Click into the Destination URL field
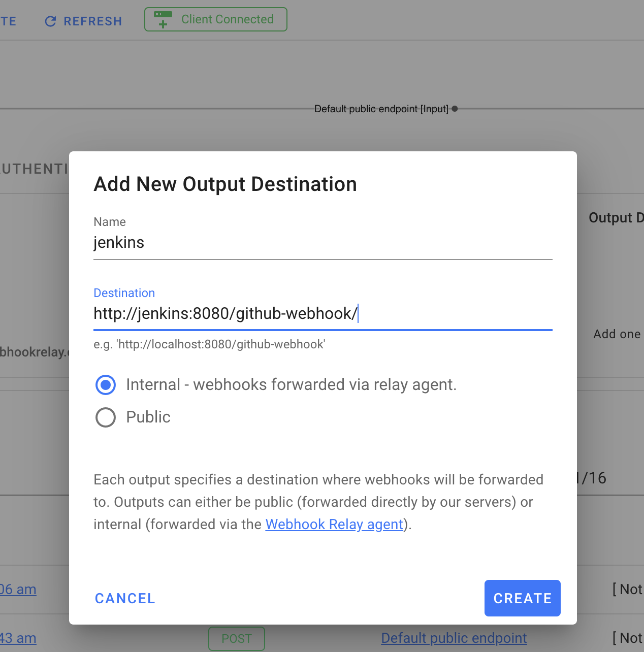Screen dimensions: 644x652 (x=323, y=314)
